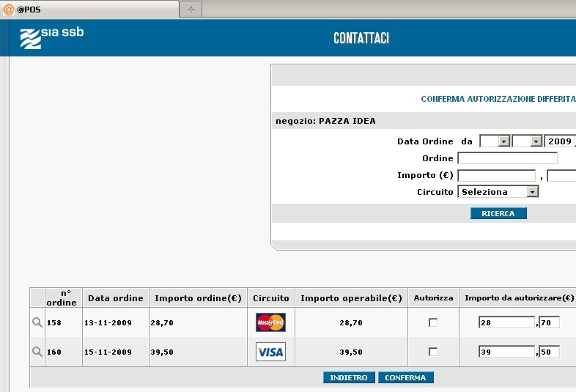The image size is (576, 392).
Task: Click amount field containing 28
Action: (506, 322)
